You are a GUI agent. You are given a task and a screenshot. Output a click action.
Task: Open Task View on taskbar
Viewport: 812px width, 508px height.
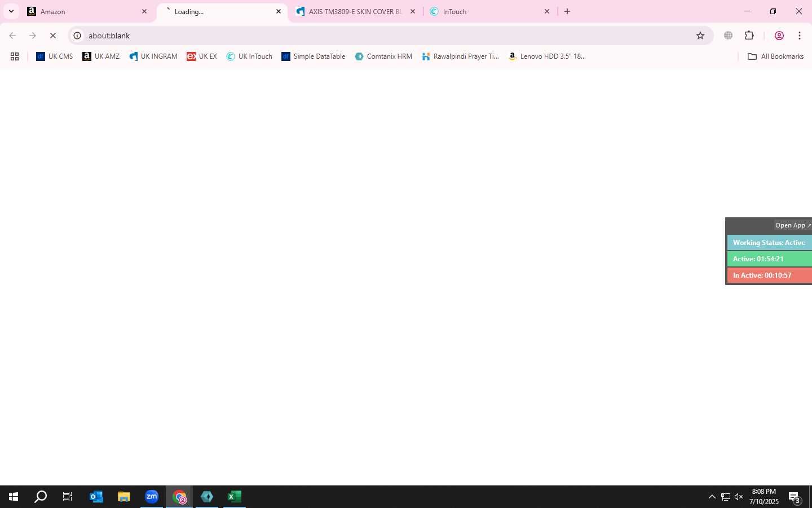[68, 497]
